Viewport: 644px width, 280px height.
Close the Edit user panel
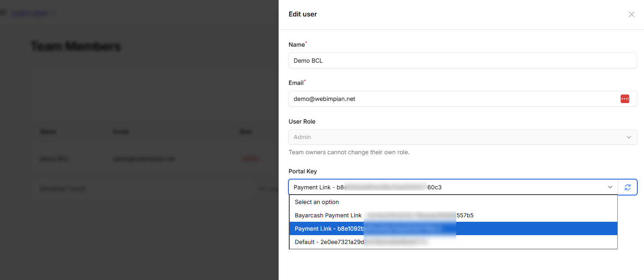631,14
